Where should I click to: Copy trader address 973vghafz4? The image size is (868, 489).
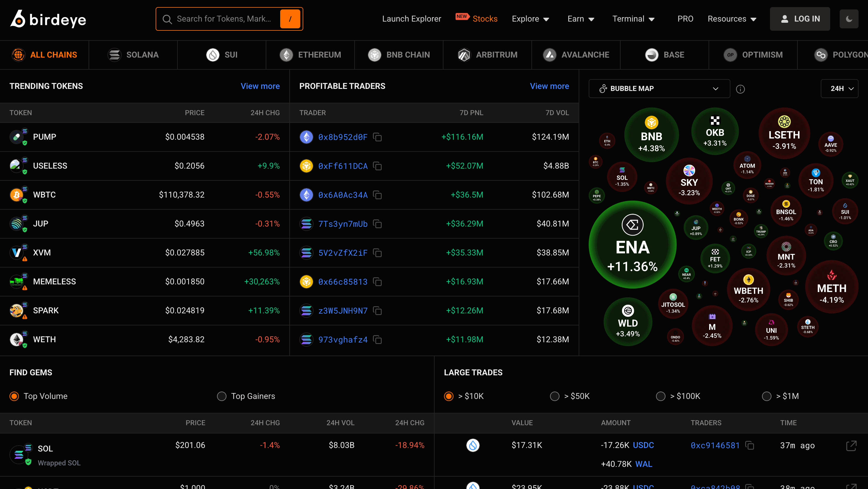click(x=377, y=339)
